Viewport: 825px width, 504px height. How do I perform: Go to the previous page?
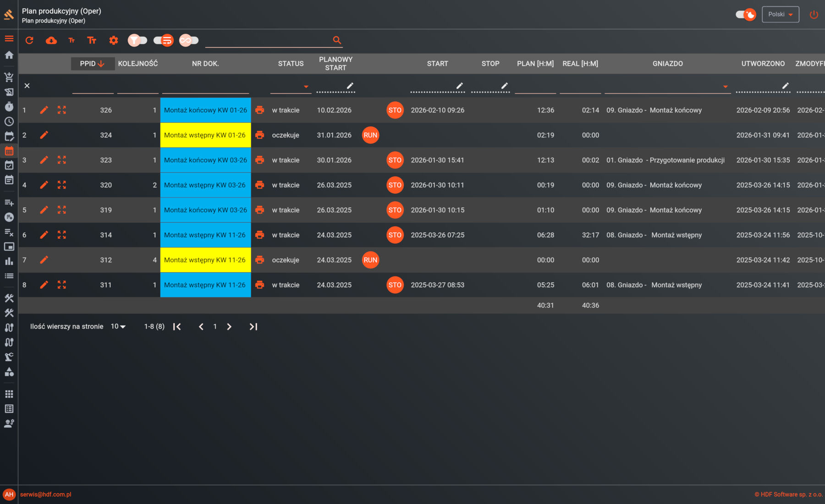point(201,327)
